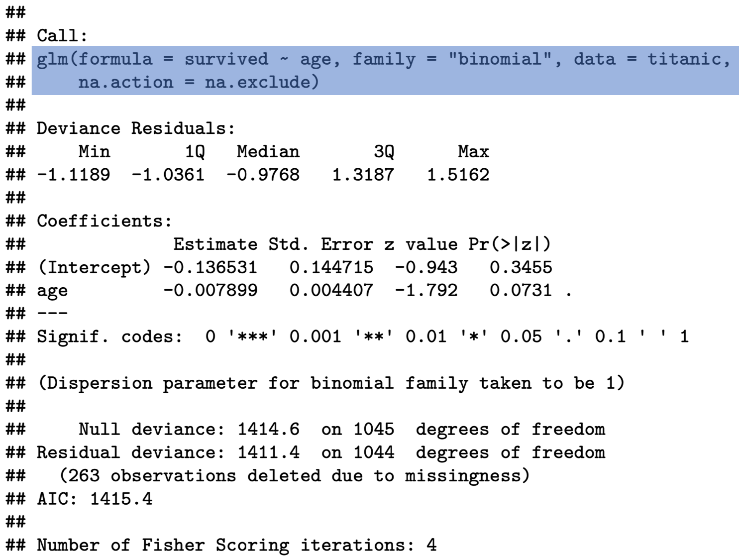Image resolution: width=739 pixels, height=560 pixels.
Task: Click the '(Intercept)' row label
Action: tap(94, 267)
